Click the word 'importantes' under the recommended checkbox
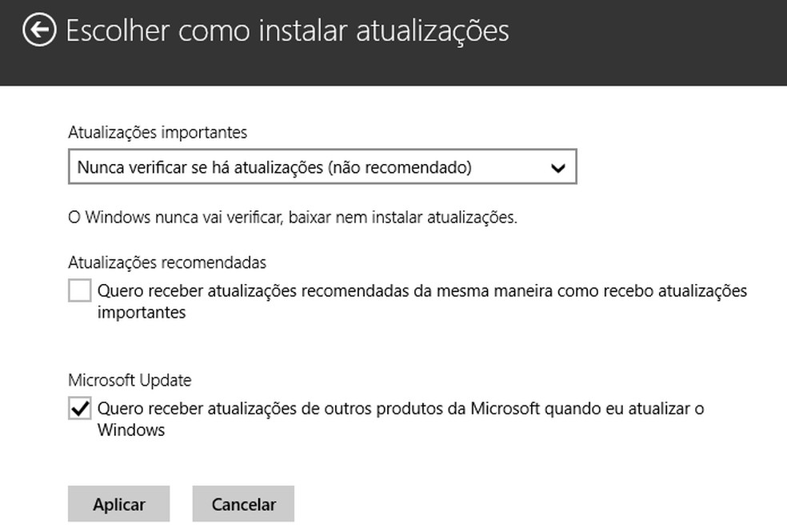The image size is (787, 532). point(142,313)
